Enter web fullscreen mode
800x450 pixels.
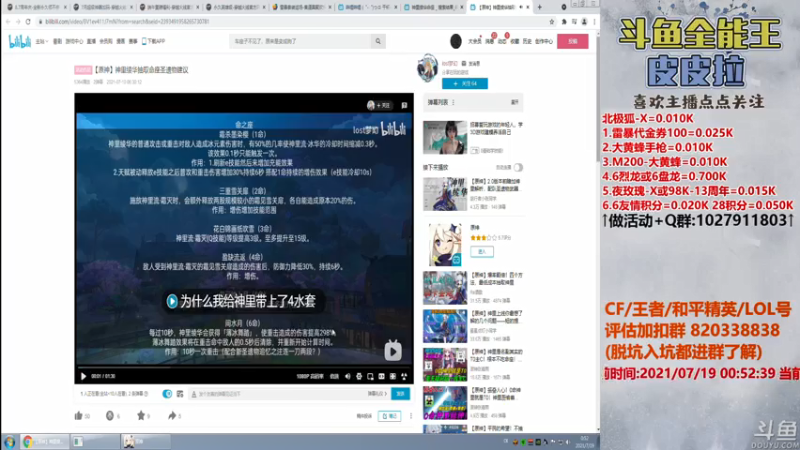(392, 377)
